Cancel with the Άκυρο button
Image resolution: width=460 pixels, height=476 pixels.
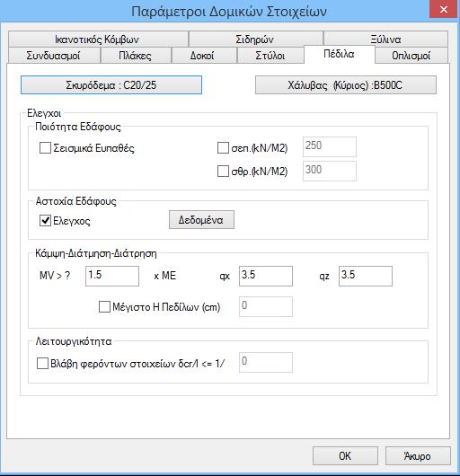pos(418,455)
